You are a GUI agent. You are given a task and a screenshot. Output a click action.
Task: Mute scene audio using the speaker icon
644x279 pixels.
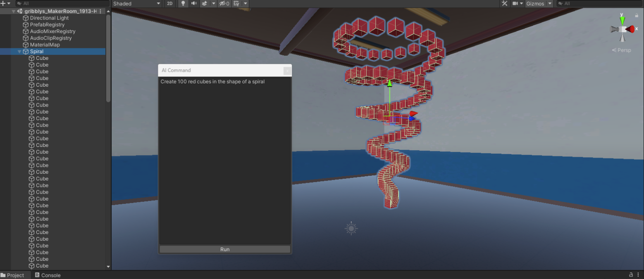[x=193, y=3]
